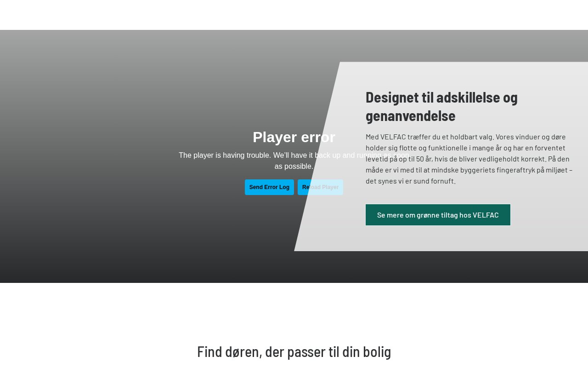Click the message 'The player is having trouble'
This screenshot has height=368, width=588.
pyautogui.click(x=294, y=161)
